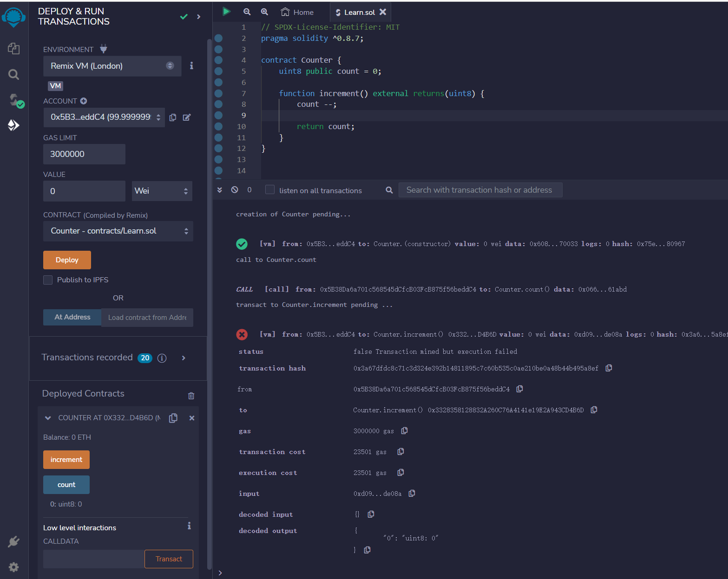The height and width of the screenshot is (579, 728).
Task: Check listen on all transactions box
Action: click(270, 190)
